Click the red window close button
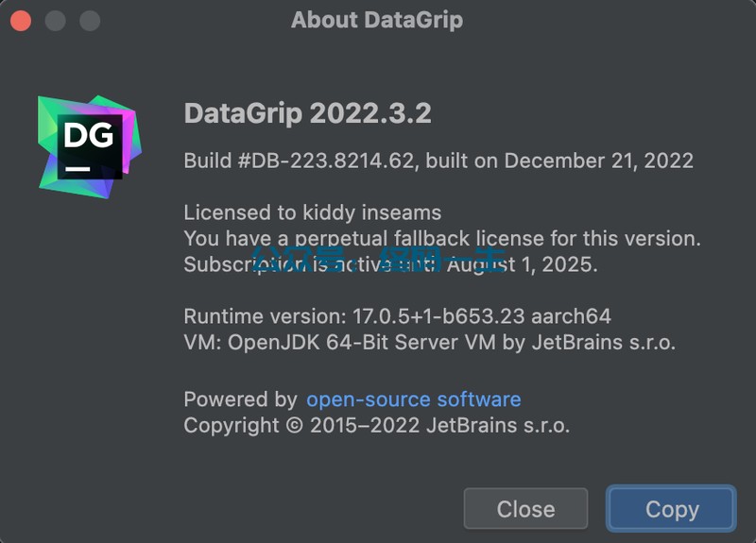 tap(21, 20)
